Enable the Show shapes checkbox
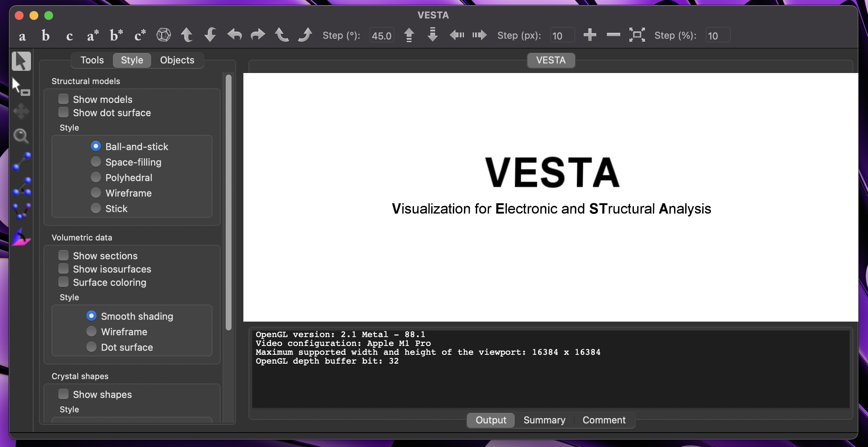Viewport: 868px width, 447px height. click(63, 394)
